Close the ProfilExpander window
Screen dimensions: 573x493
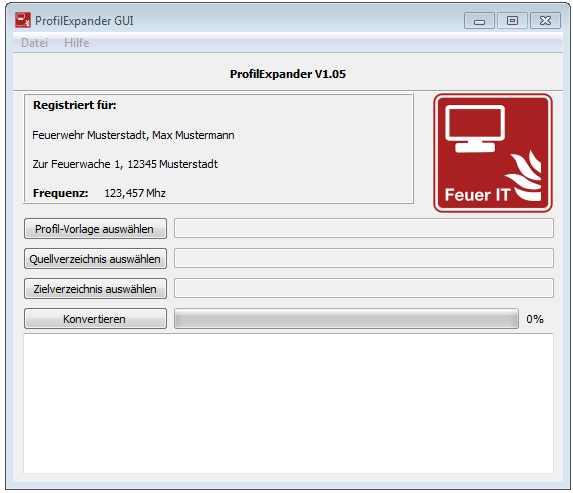[545, 20]
